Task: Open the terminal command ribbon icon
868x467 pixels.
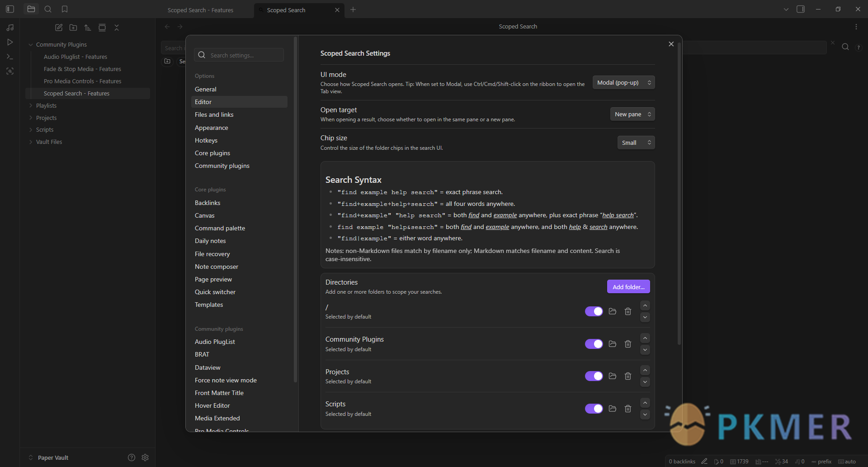Action: click(10, 57)
